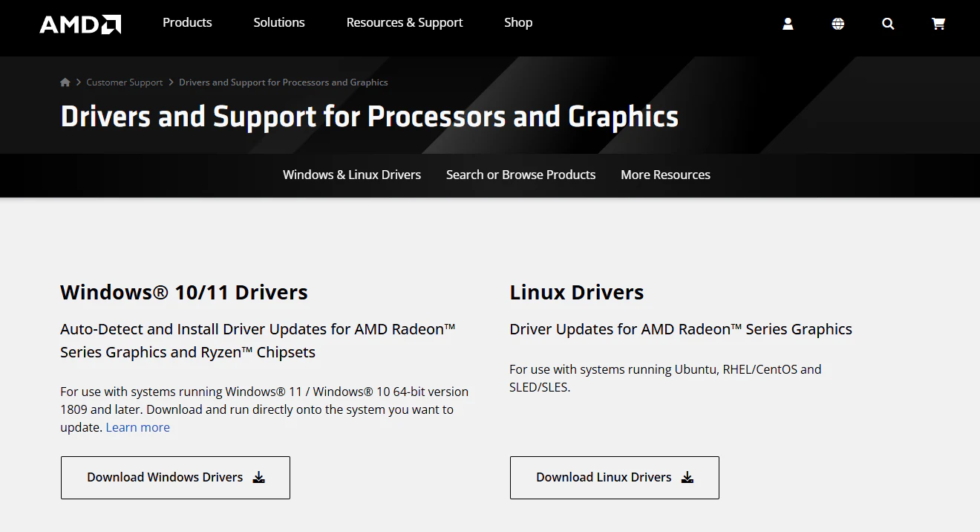Open the Resources & Support menu
This screenshot has width=980, height=532.
405,22
